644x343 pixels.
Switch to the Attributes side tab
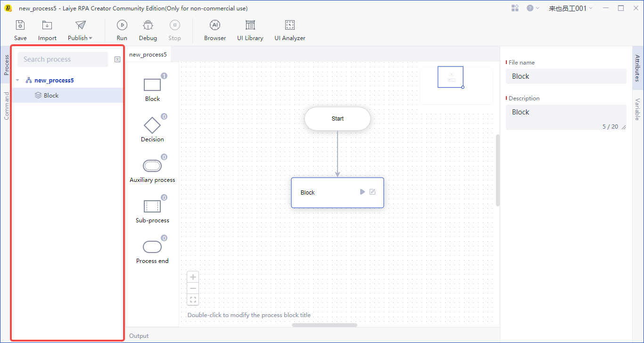point(637,68)
